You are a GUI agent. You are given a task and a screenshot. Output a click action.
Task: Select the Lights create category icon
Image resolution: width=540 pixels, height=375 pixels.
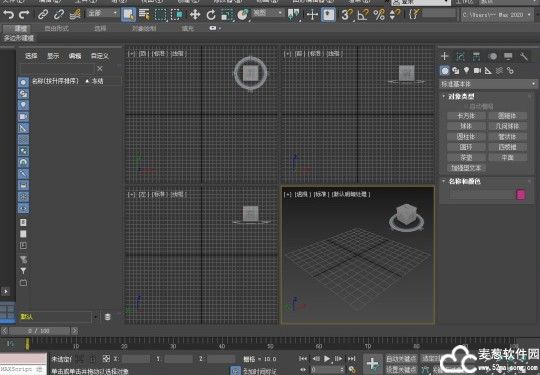pyautogui.click(x=466, y=71)
